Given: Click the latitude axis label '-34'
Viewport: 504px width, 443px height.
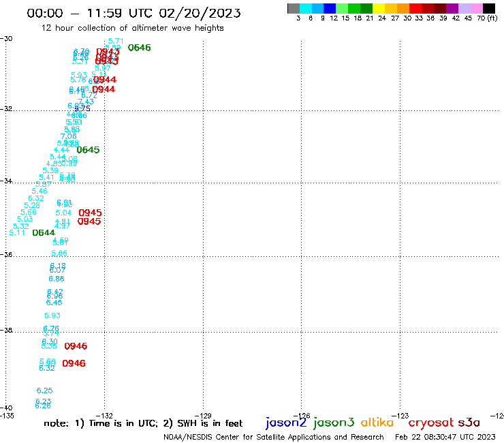Looking at the screenshot, I should [6, 181].
